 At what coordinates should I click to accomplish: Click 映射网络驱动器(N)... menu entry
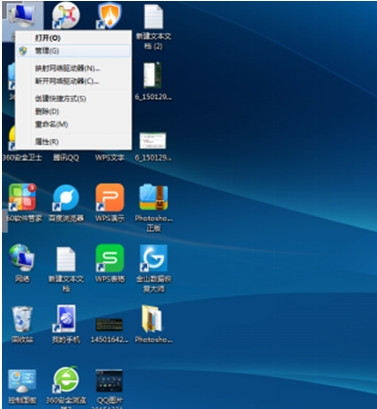pos(67,68)
